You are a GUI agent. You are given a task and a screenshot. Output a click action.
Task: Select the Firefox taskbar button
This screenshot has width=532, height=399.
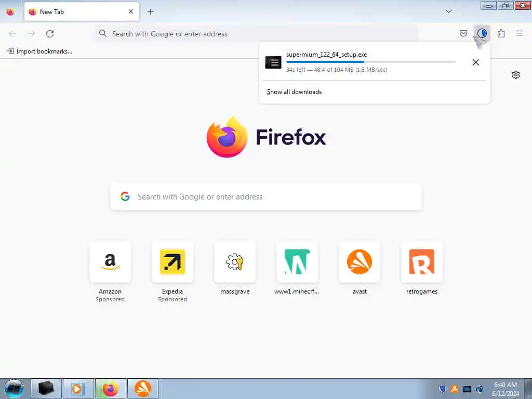(x=110, y=389)
